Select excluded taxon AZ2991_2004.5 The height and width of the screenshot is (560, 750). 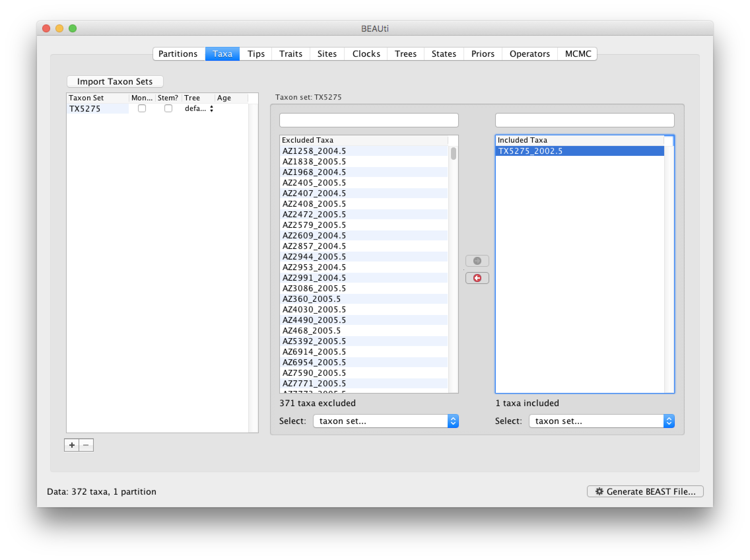pyautogui.click(x=364, y=278)
